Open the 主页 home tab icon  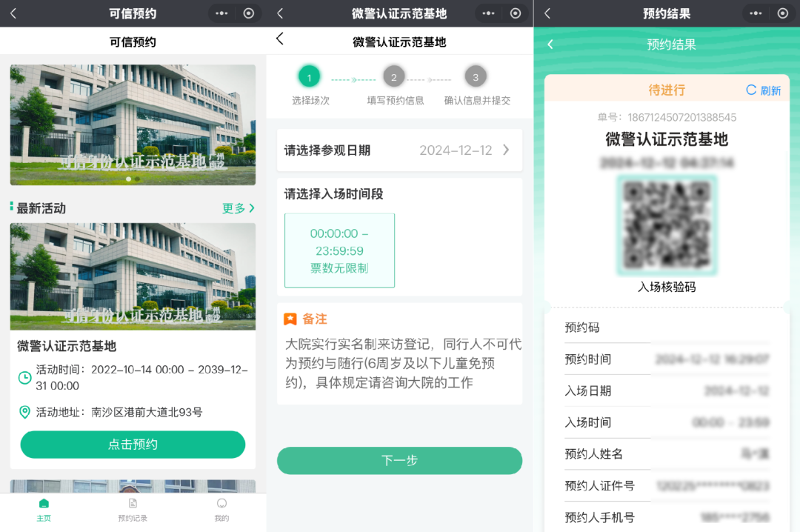tap(44, 504)
